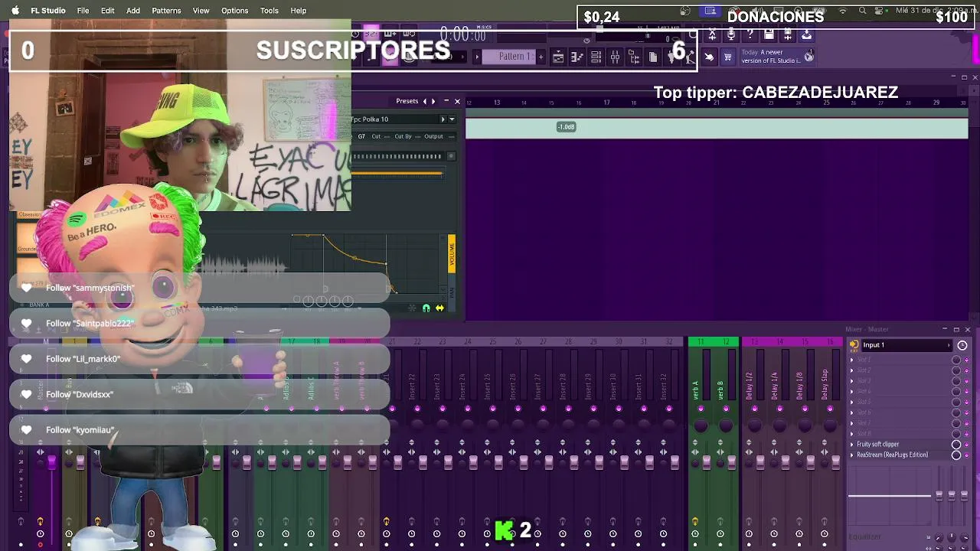Screen dimensions: 980x551
Task: Click the globe icon in news panel
Action: coord(808,57)
